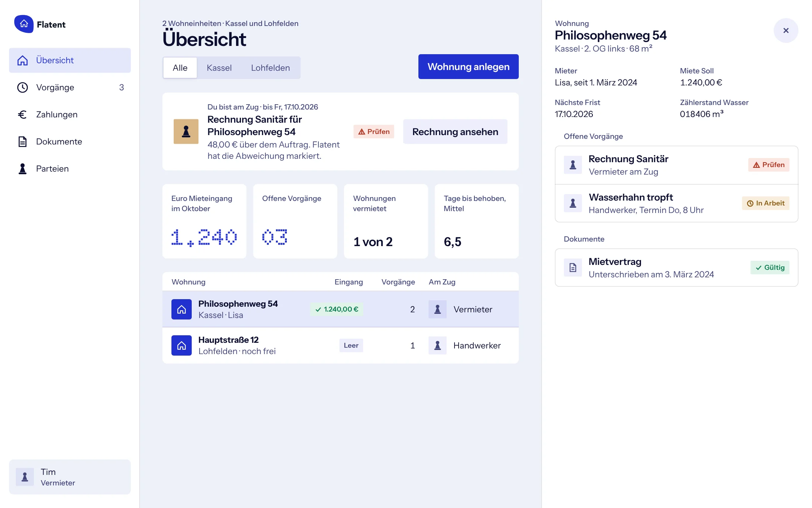Switch to the Kassel tab
The height and width of the screenshot is (508, 812).
click(219, 68)
